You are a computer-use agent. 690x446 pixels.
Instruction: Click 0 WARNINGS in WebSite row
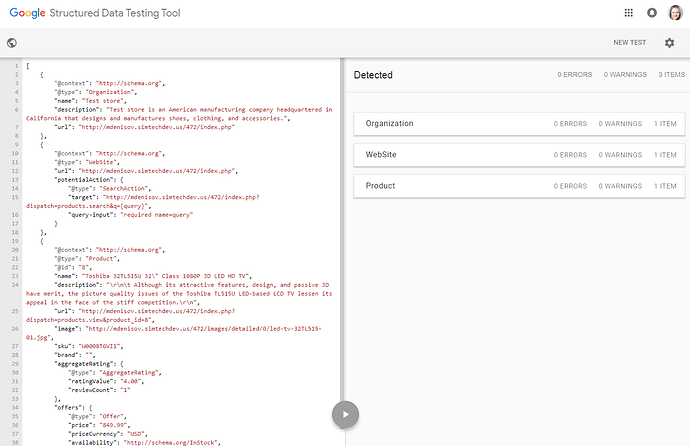tap(620, 155)
